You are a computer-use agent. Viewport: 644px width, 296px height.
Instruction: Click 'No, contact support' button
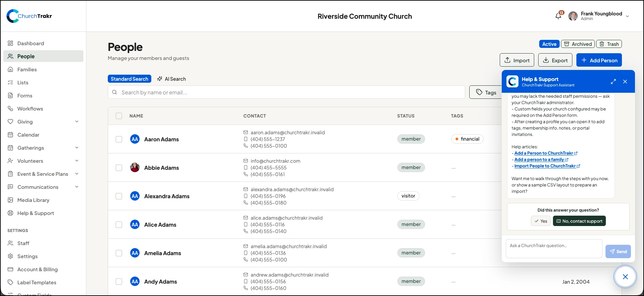[579, 221]
